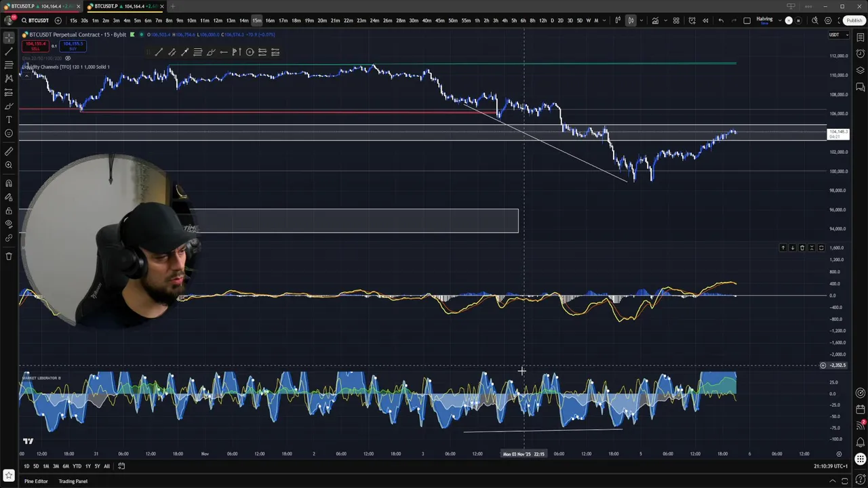Expand the timeframe dropdown arrow
Image resolution: width=868 pixels, height=488 pixels.
click(605, 20)
